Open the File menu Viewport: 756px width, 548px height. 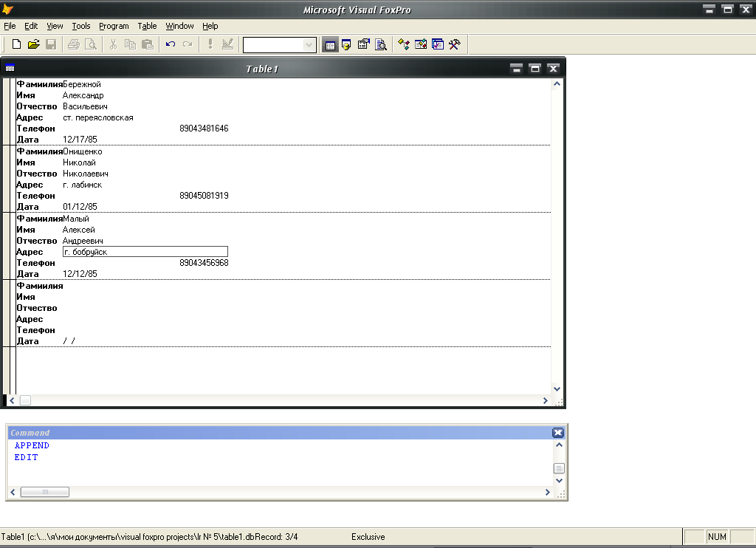point(10,26)
